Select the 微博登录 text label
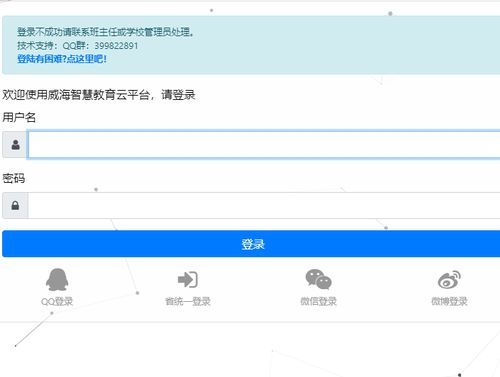500x377 pixels. pyautogui.click(x=449, y=302)
